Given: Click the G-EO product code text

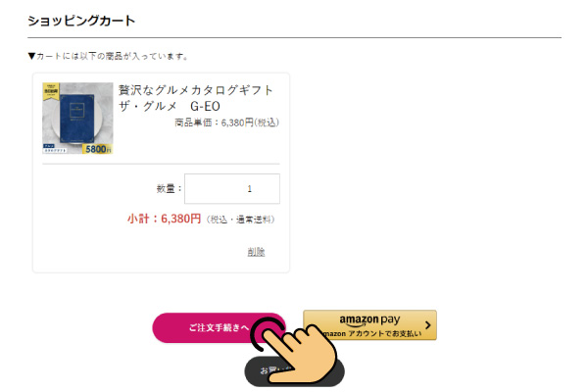Looking at the screenshot, I should [x=205, y=107].
